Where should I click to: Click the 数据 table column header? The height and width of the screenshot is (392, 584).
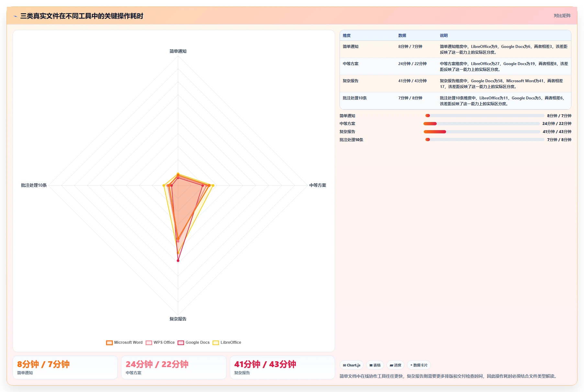pyautogui.click(x=402, y=36)
